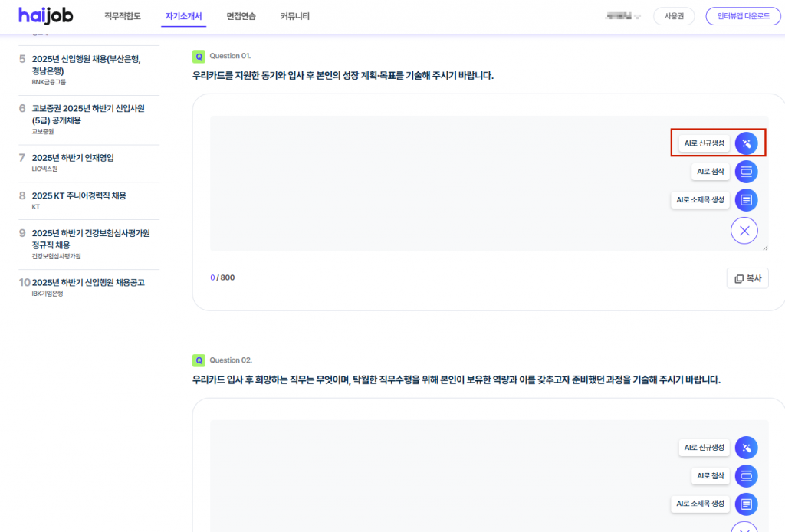
Task: Close the AI menu with Question 01's X button
Action: (x=744, y=231)
